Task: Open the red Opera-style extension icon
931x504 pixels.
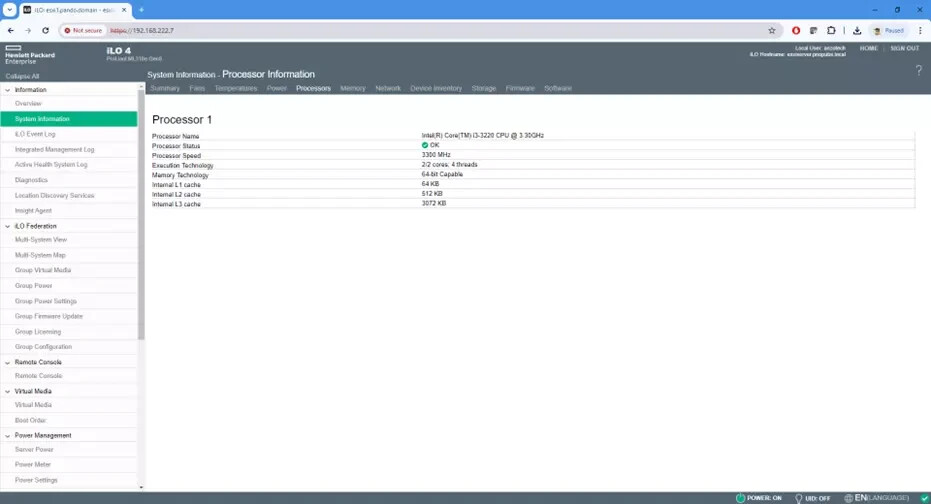Action: [796, 30]
